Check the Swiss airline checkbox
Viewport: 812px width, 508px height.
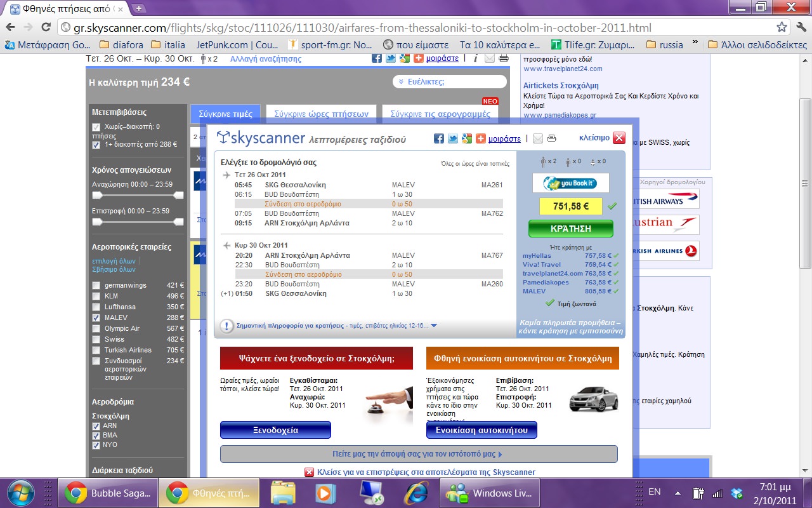(96, 340)
